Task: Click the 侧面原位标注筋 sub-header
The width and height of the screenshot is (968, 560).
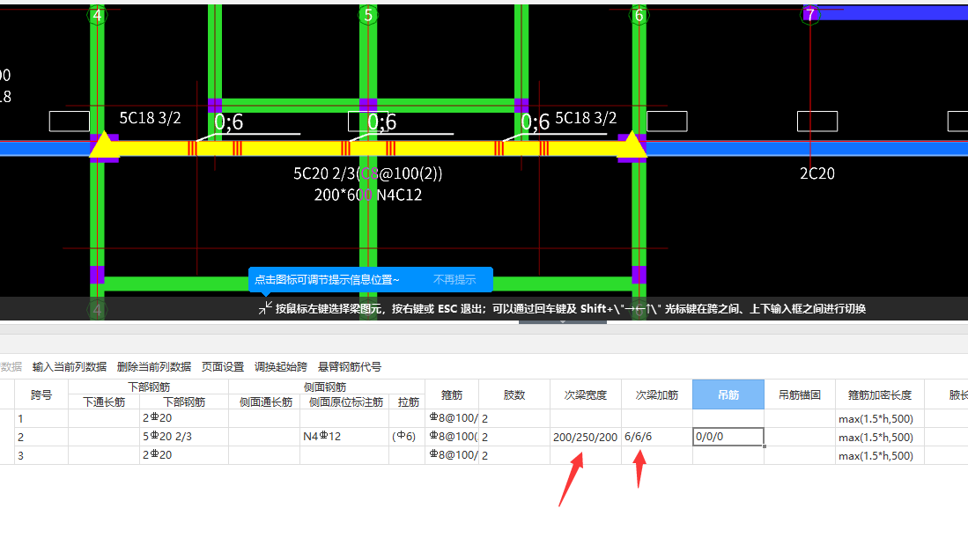Action: [344, 402]
